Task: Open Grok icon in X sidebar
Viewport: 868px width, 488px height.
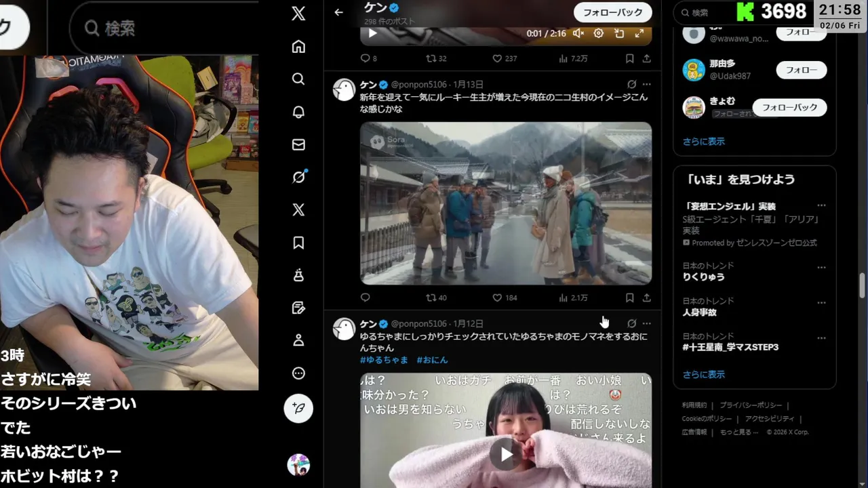Action: [298, 177]
